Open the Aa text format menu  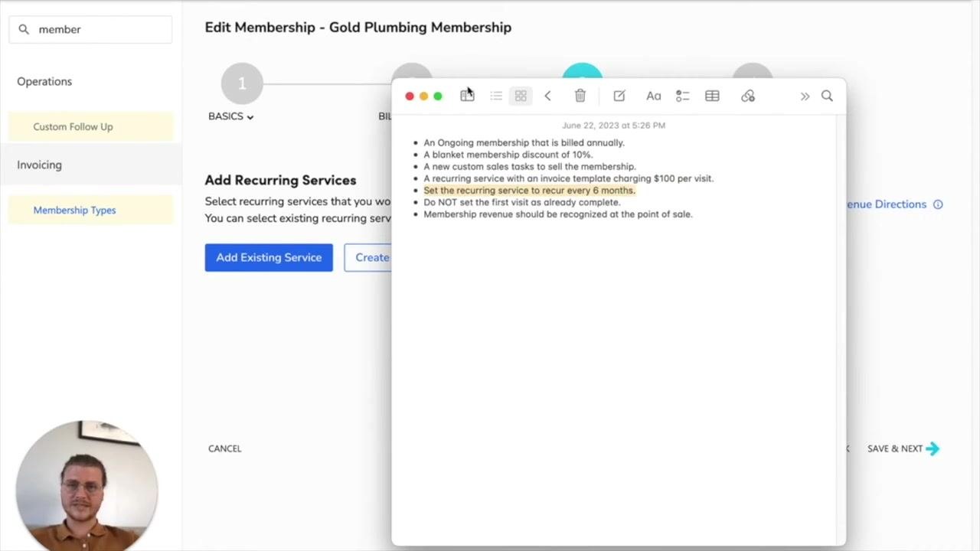(653, 96)
